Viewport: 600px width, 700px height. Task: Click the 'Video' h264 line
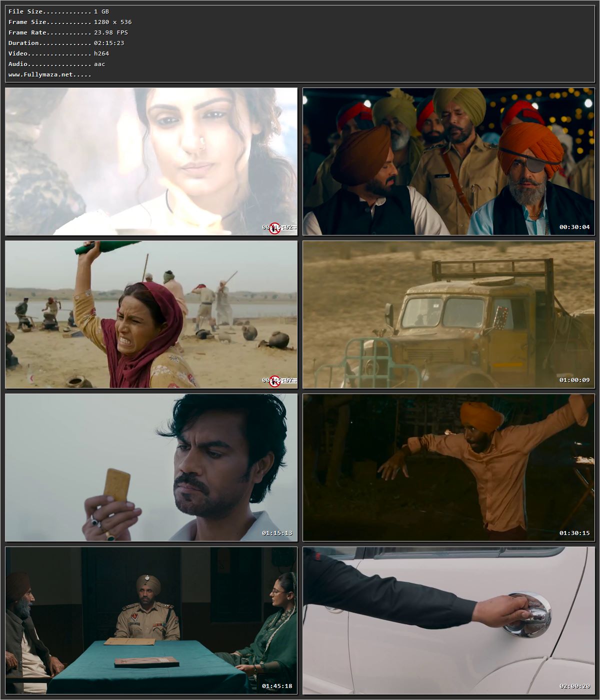tap(58, 53)
